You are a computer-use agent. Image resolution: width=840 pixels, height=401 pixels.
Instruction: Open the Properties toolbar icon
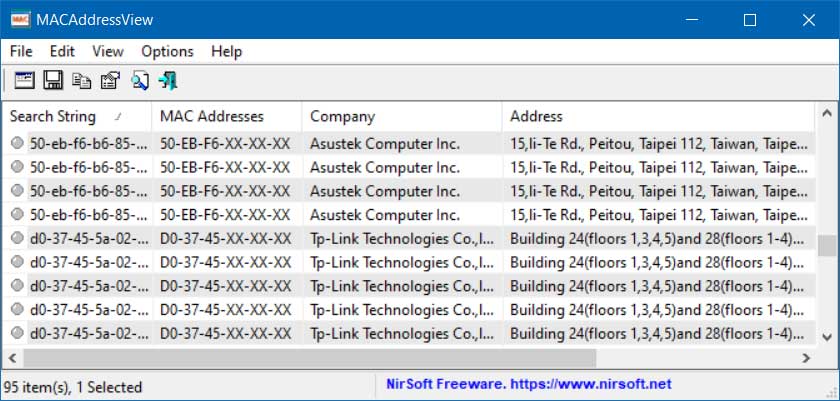[x=110, y=81]
